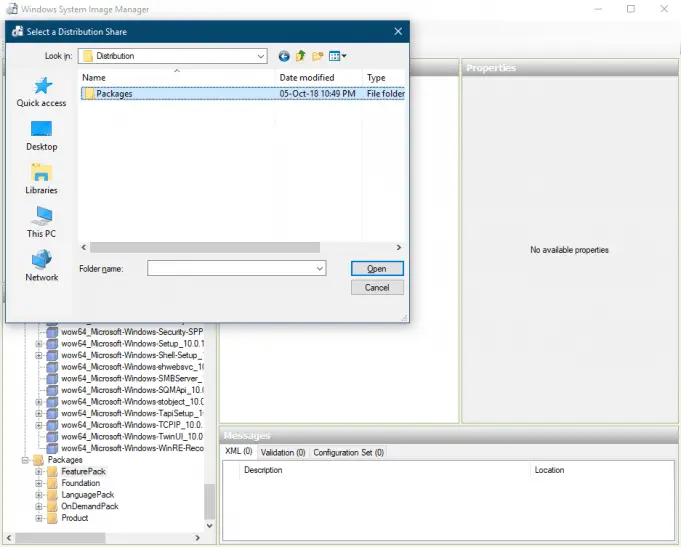This screenshot has width=681, height=547.
Task: Go back to last folder visited
Action: (x=284, y=56)
